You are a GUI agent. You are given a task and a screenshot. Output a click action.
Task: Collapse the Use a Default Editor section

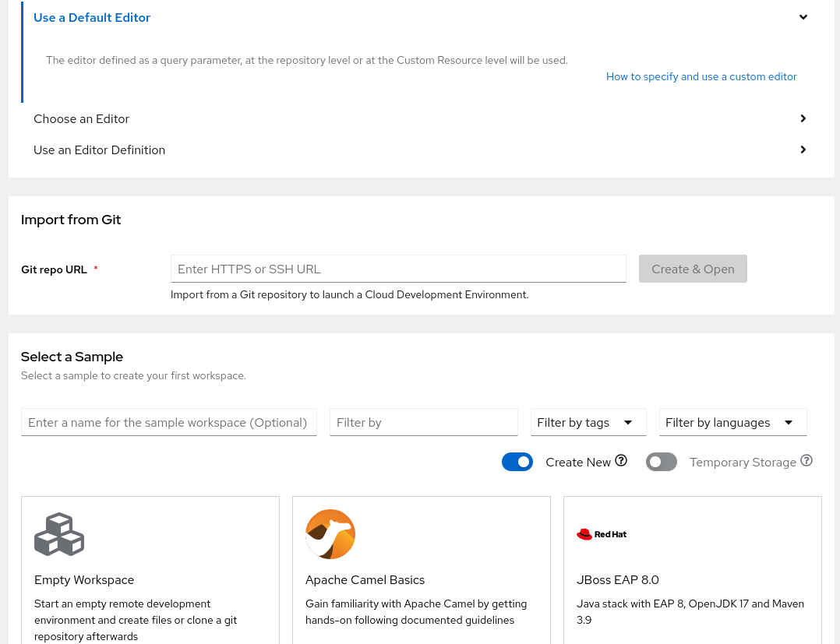click(x=803, y=17)
